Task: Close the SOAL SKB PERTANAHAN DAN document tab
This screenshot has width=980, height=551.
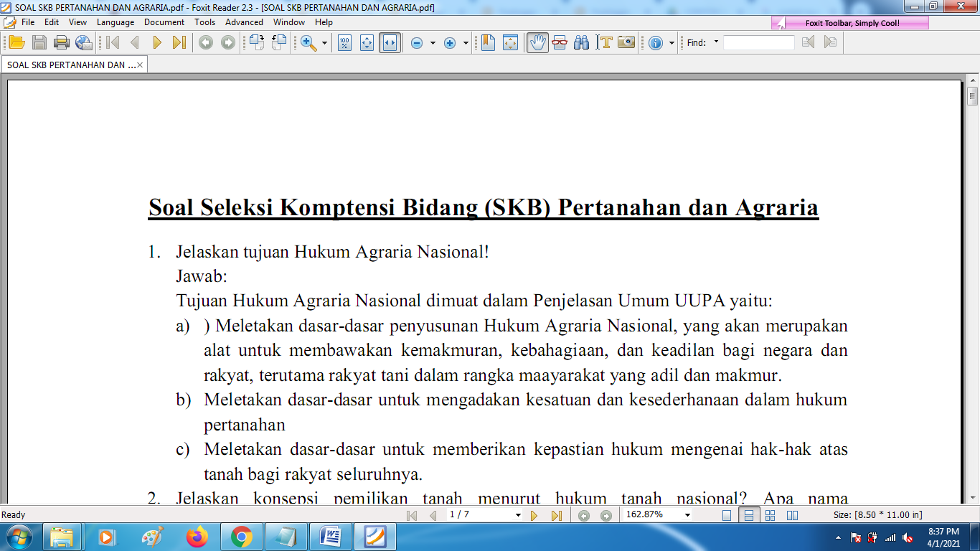Action: click(x=140, y=65)
